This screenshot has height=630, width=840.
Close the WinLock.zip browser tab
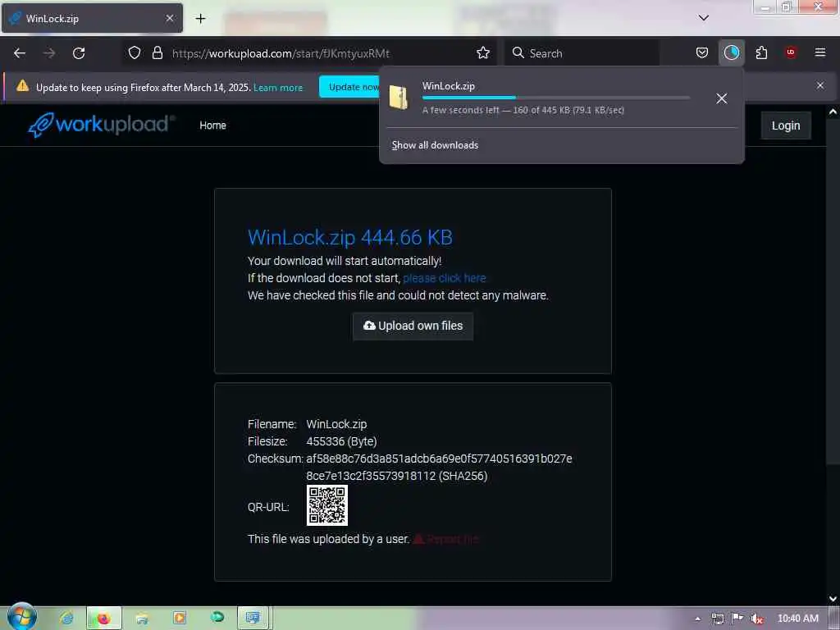(169, 18)
